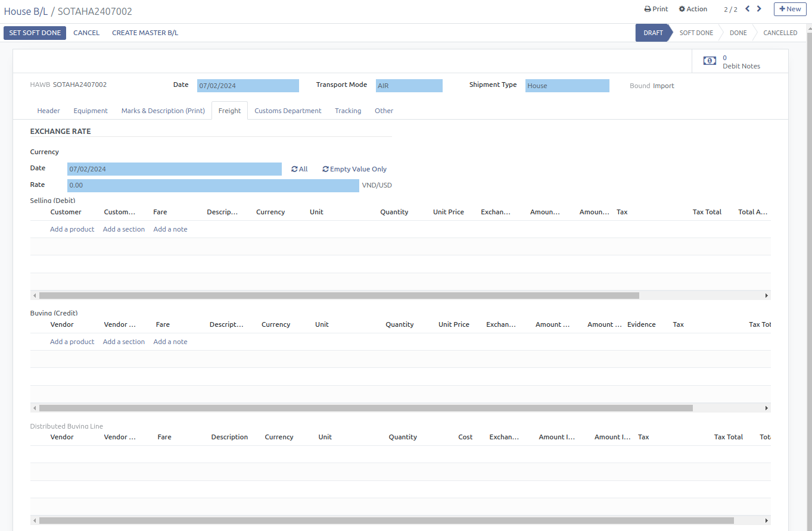Open the Debit Notes money icon
Image resolution: width=812 pixels, height=531 pixels.
[x=710, y=61]
